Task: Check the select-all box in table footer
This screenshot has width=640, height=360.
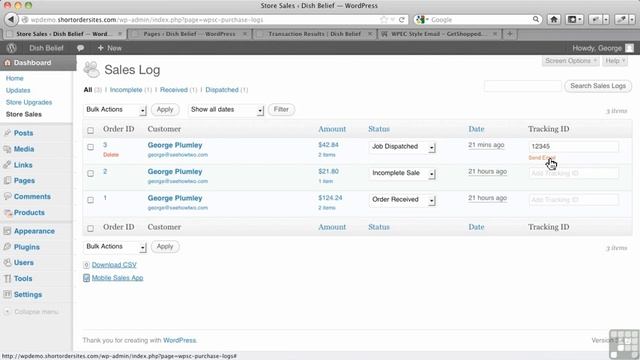Action: (91, 228)
